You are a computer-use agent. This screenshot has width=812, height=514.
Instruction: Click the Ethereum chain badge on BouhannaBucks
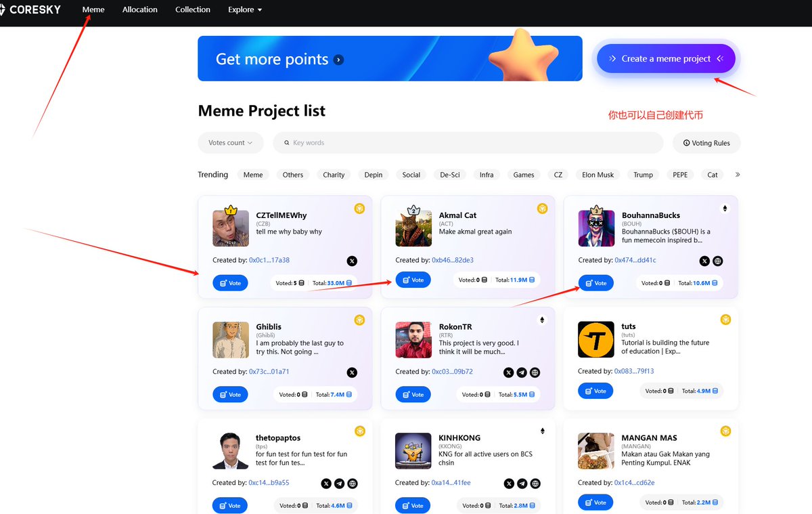pyautogui.click(x=725, y=209)
